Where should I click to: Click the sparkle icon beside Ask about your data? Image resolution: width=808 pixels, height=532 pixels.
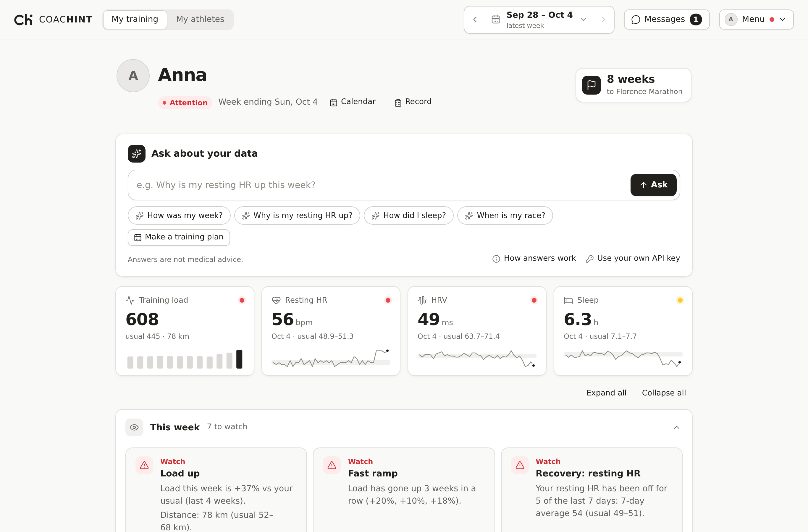click(136, 154)
